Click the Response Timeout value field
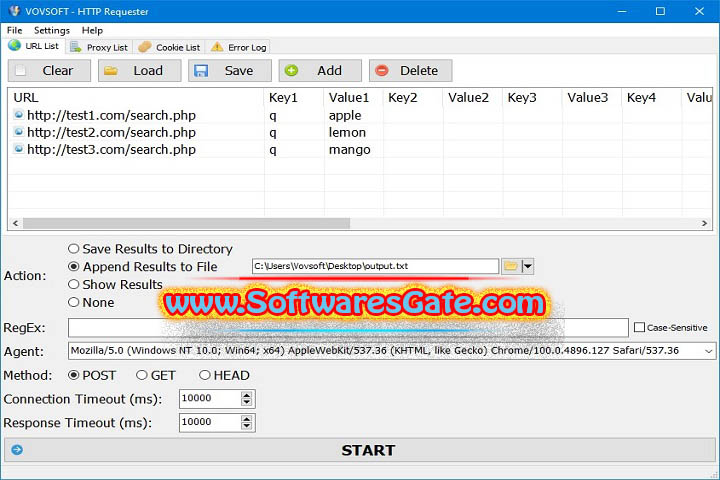 tap(210, 422)
